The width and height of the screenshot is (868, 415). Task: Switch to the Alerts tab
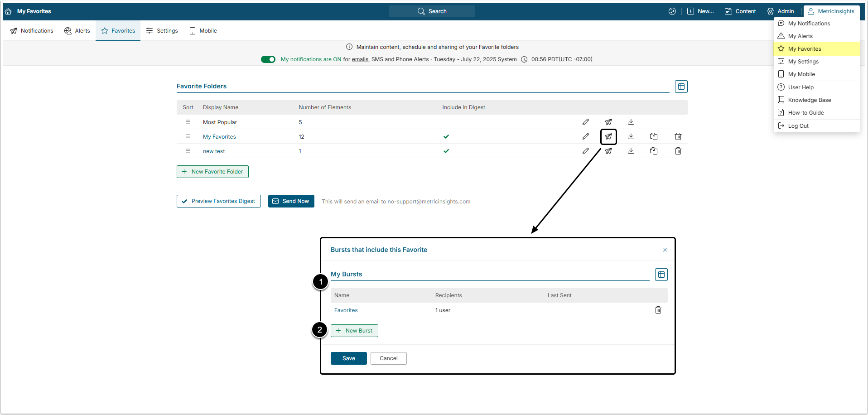tap(77, 31)
